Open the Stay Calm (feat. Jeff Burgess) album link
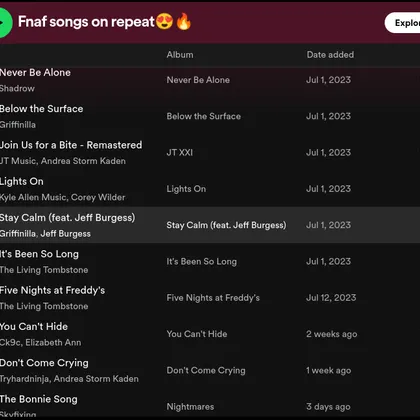The height and width of the screenshot is (420, 420). (226, 225)
